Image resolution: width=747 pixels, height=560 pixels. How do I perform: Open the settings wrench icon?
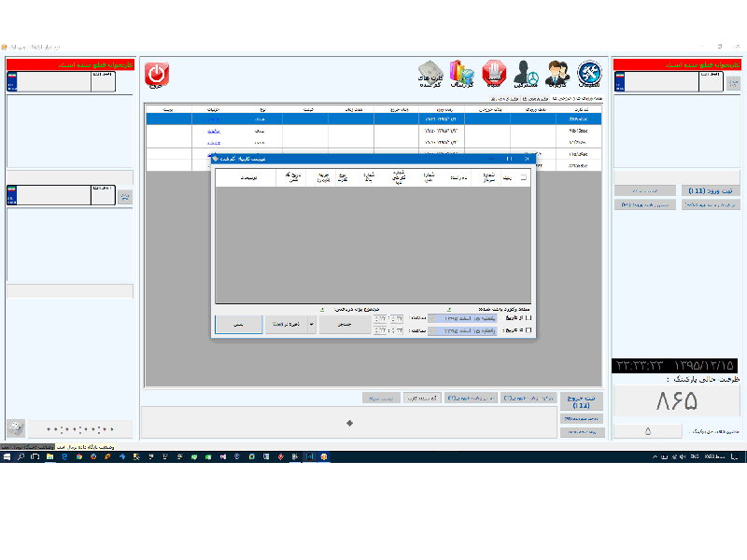(x=589, y=74)
